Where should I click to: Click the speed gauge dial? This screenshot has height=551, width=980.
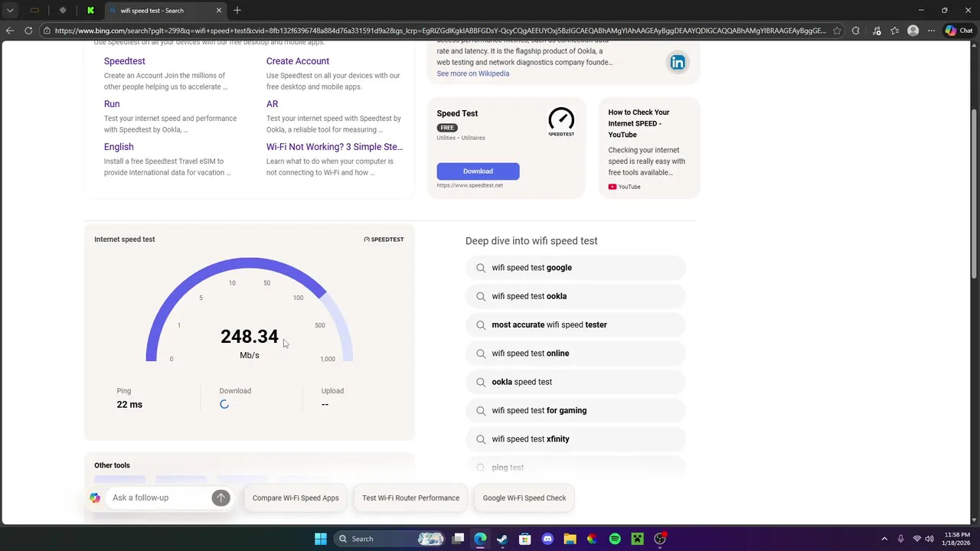(x=250, y=309)
